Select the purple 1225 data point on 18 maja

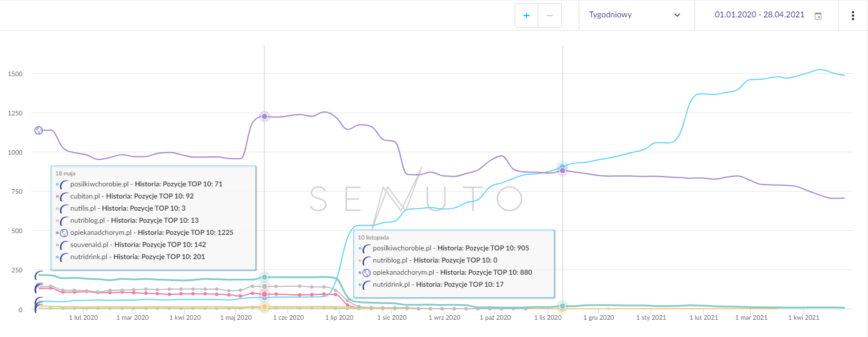[x=265, y=117]
